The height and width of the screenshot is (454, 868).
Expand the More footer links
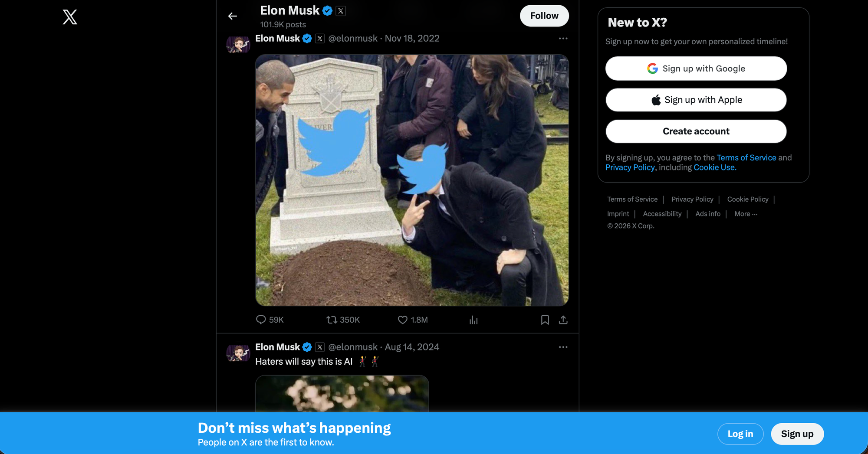point(745,213)
